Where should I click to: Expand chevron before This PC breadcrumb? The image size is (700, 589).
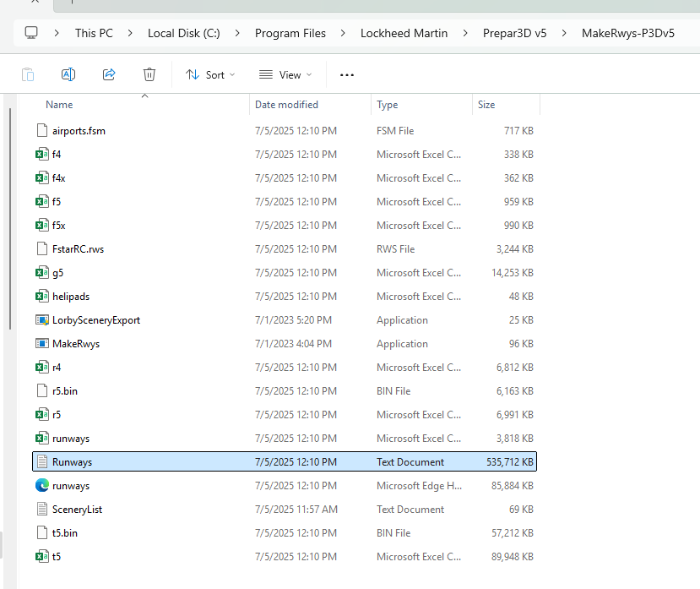pyautogui.click(x=57, y=33)
